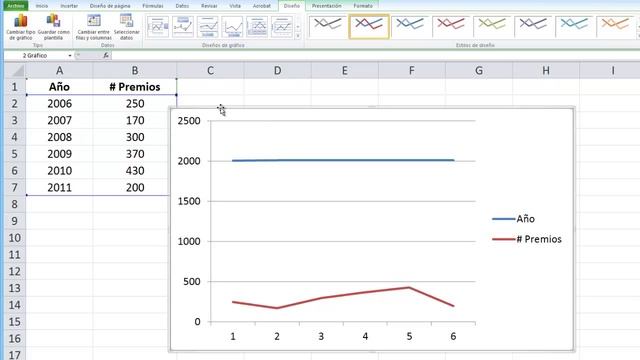Select row 8 header
640x360 pixels.
(15, 204)
